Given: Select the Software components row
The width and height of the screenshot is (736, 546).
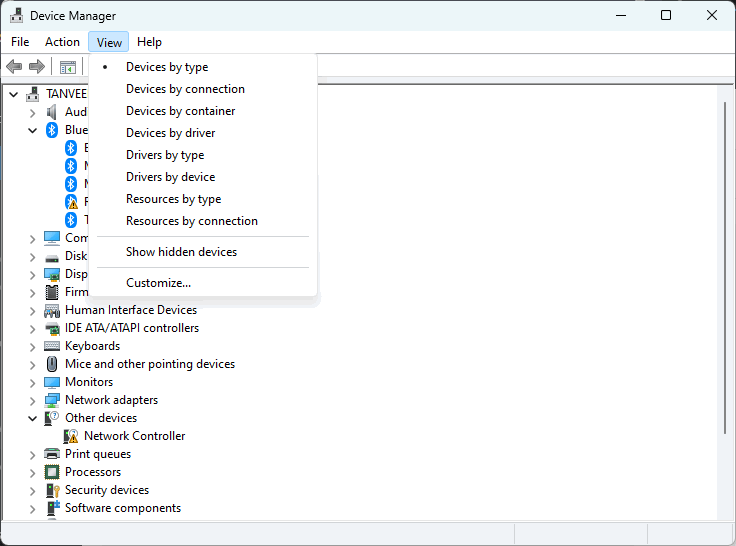Looking at the screenshot, I should point(123,508).
